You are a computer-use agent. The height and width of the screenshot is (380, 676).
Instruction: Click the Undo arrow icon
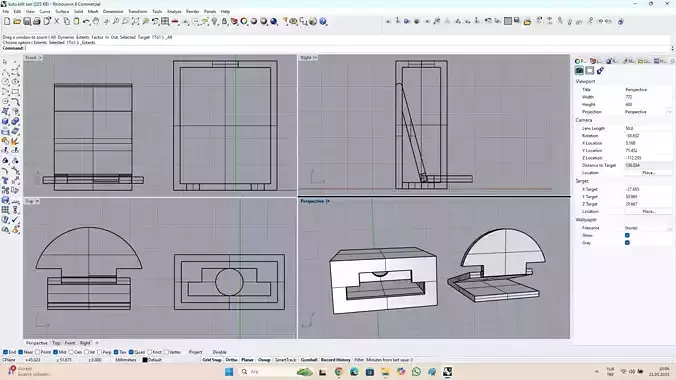(86, 21)
